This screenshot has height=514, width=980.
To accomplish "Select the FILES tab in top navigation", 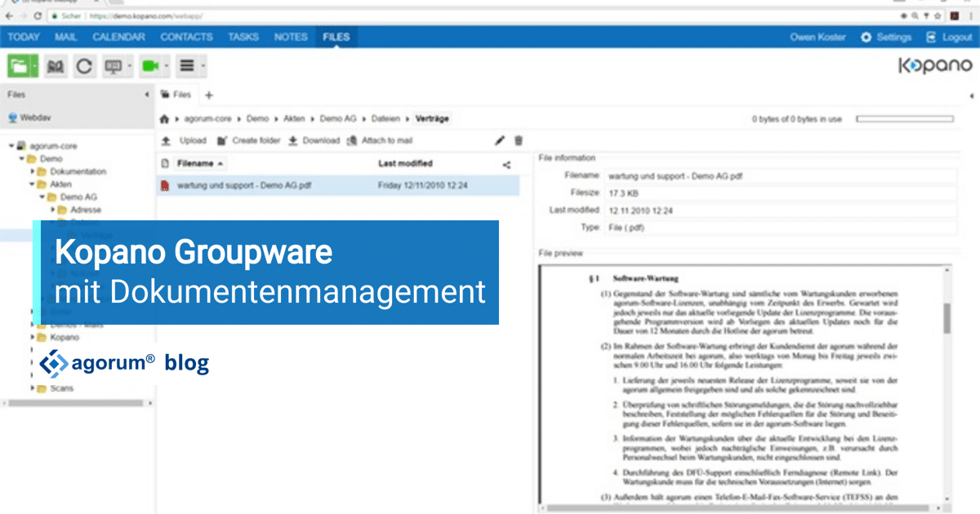I will [336, 38].
